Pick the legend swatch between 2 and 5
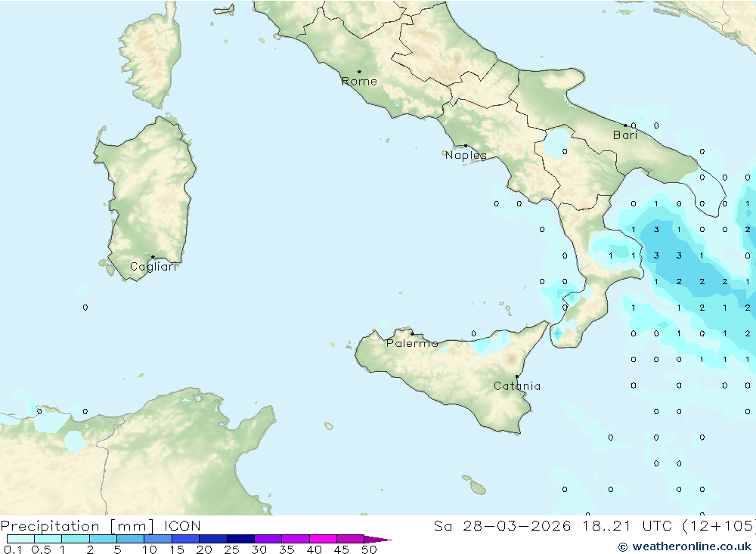Viewport: 756px width, 554px height. [x=103, y=539]
